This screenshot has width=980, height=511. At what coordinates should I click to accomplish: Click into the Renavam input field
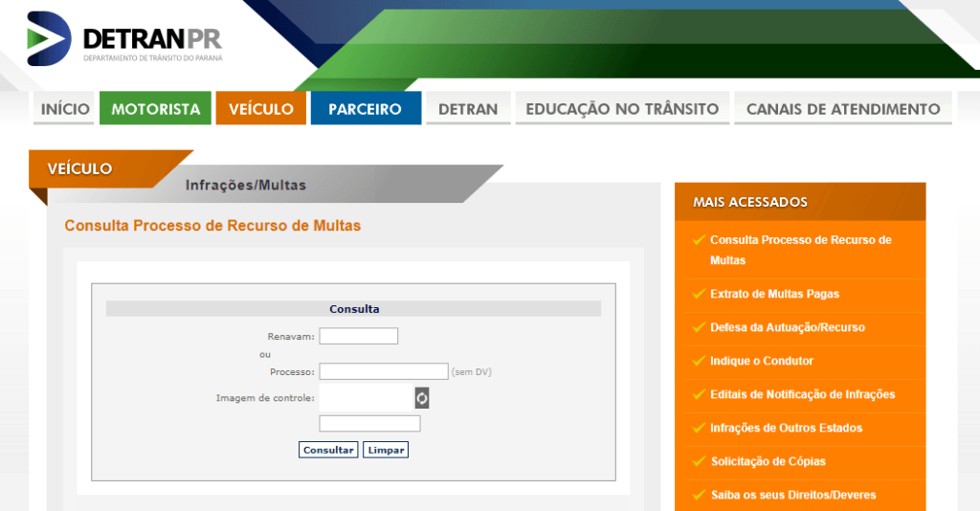pyautogui.click(x=358, y=336)
